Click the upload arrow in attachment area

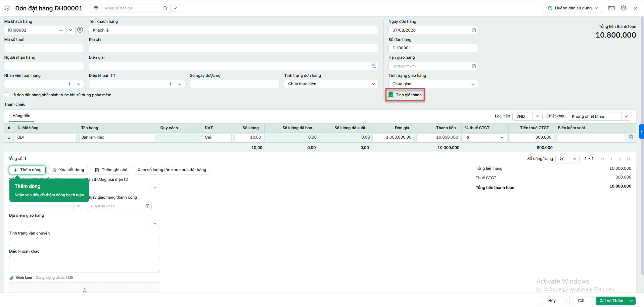coord(85,290)
